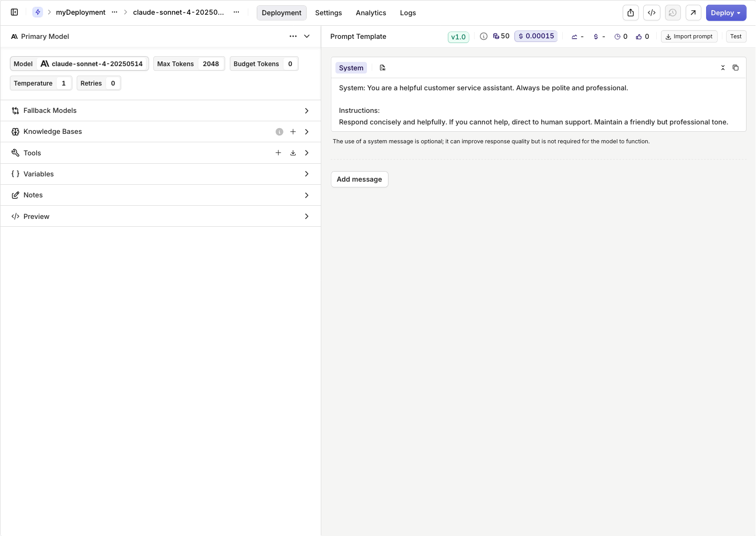This screenshot has height=536, width=756.
Task: Click the import tools download icon
Action: click(293, 153)
